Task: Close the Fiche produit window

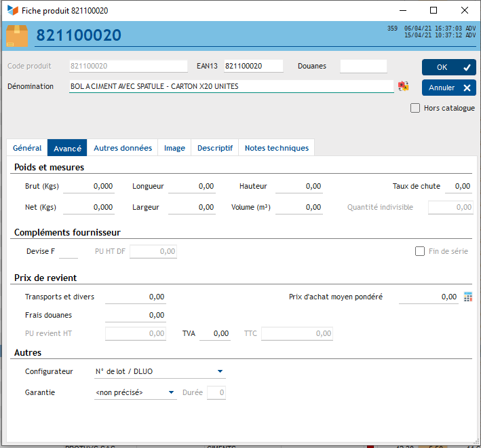Action: (x=465, y=10)
